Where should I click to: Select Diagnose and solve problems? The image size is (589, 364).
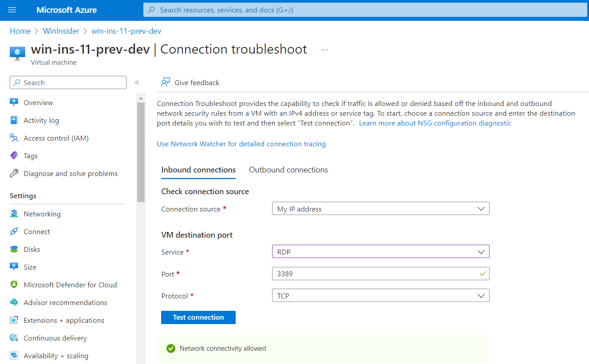pyautogui.click(x=71, y=173)
